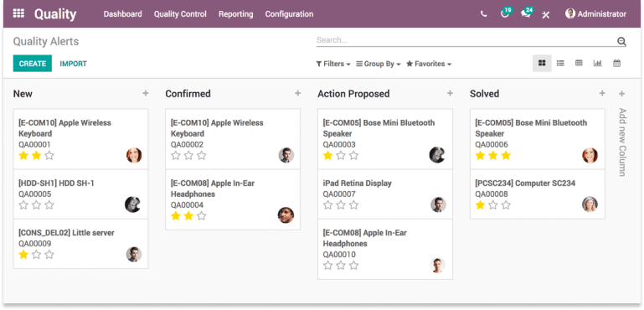The width and height of the screenshot is (644, 310).
Task: Click the phone icon in top bar
Action: tap(484, 14)
